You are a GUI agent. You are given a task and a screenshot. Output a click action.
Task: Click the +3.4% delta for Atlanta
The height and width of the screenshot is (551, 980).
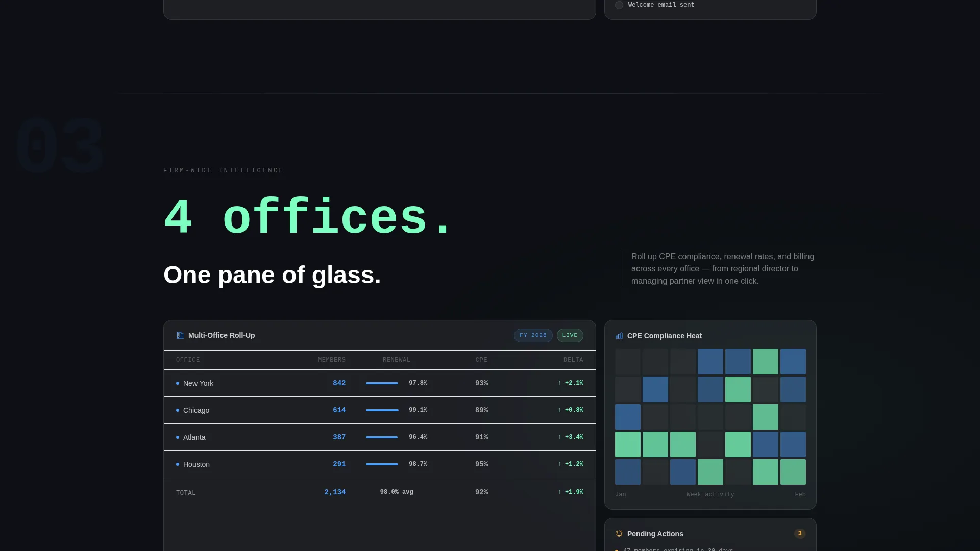(x=571, y=437)
